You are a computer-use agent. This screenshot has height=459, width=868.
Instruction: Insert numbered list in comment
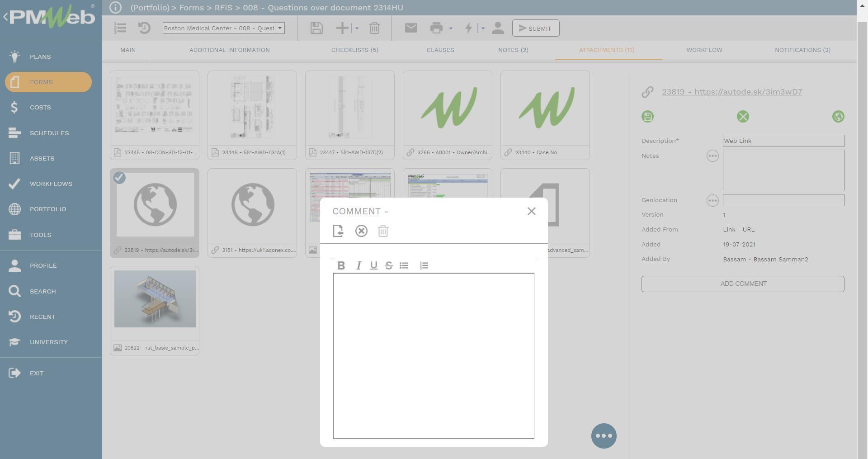click(424, 266)
